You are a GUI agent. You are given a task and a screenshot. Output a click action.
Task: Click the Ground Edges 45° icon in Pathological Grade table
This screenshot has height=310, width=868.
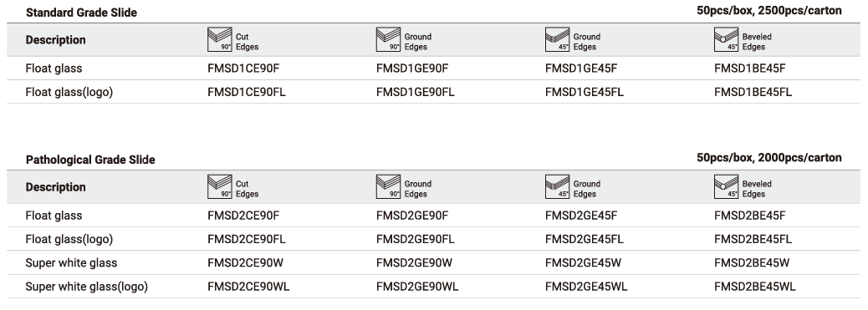(x=558, y=187)
